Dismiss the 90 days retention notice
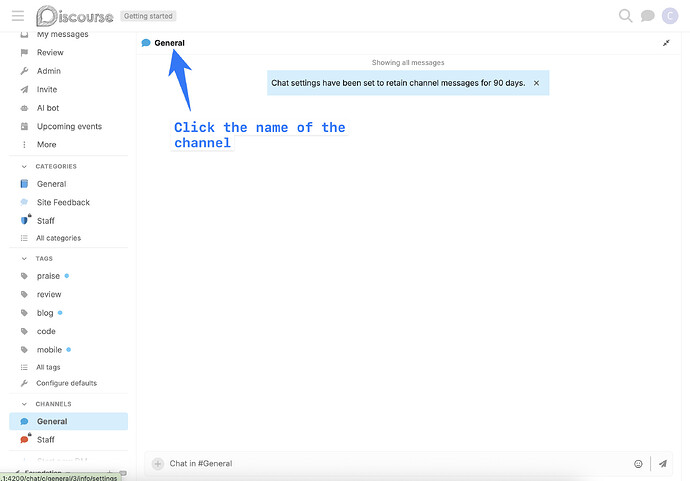 pos(536,83)
